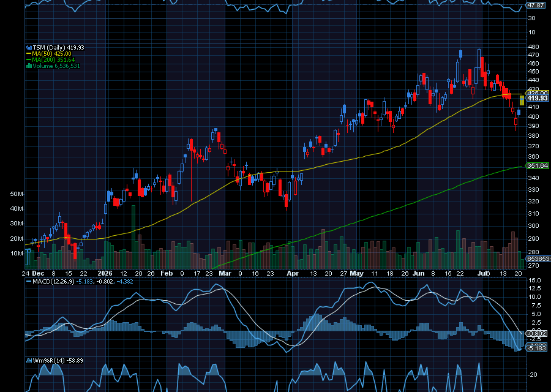Click the 400 price axis label

click(x=533, y=116)
